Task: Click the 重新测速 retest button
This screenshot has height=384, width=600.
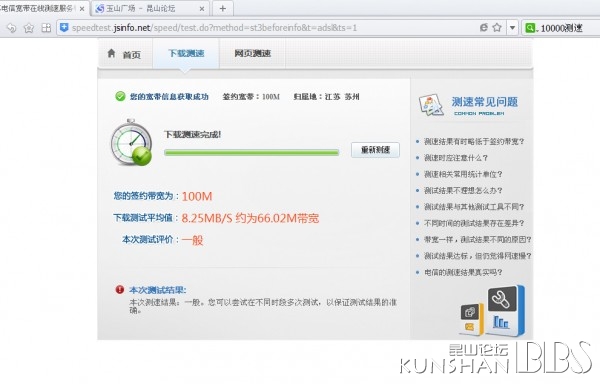Action: [375, 150]
